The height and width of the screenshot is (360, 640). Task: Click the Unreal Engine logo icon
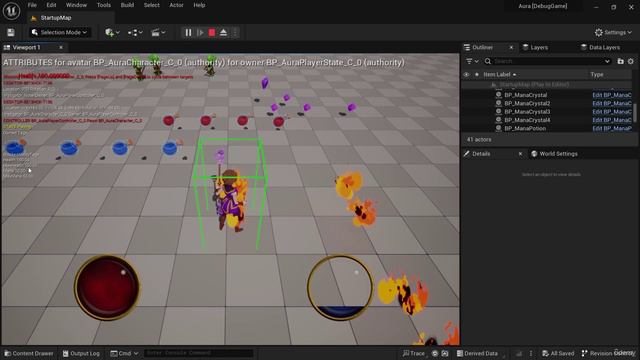11,11
